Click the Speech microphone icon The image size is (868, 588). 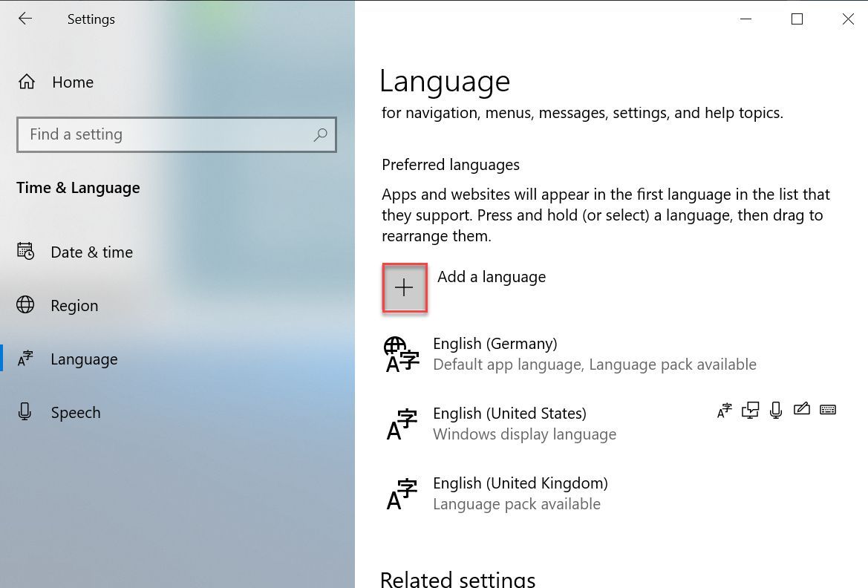point(25,411)
